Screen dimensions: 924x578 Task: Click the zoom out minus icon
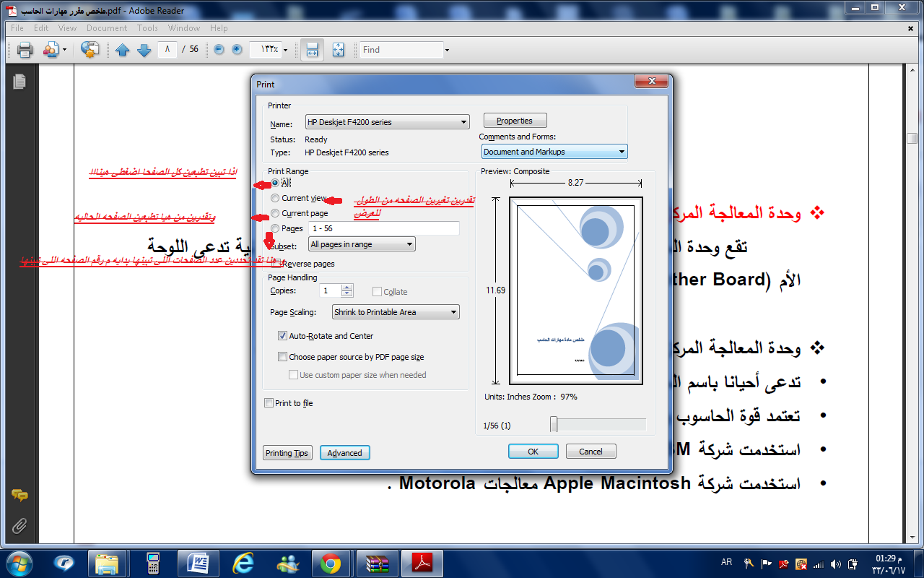point(218,50)
